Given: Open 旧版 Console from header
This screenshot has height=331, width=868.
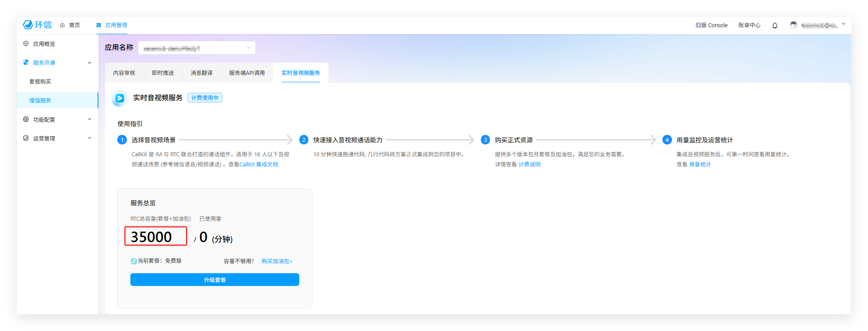Looking at the screenshot, I should (x=711, y=25).
